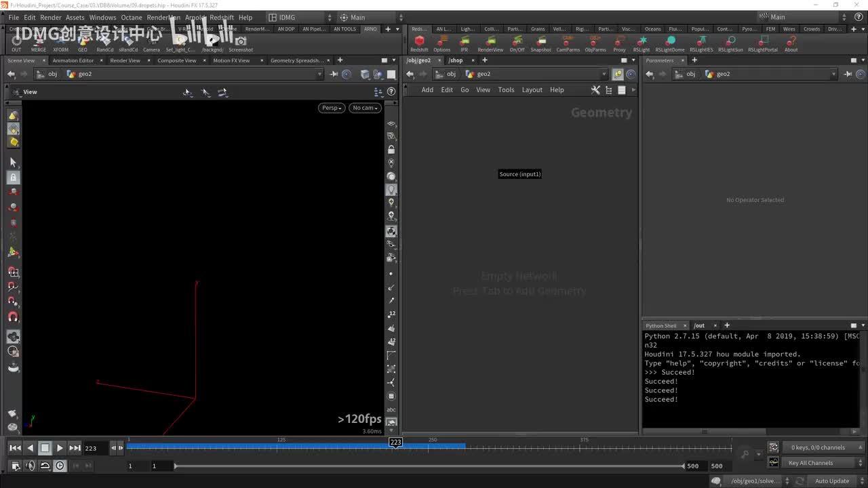Switch to the Geometry Spreadsheet tab
This screenshot has height=488, width=868.
[x=296, y=60]
